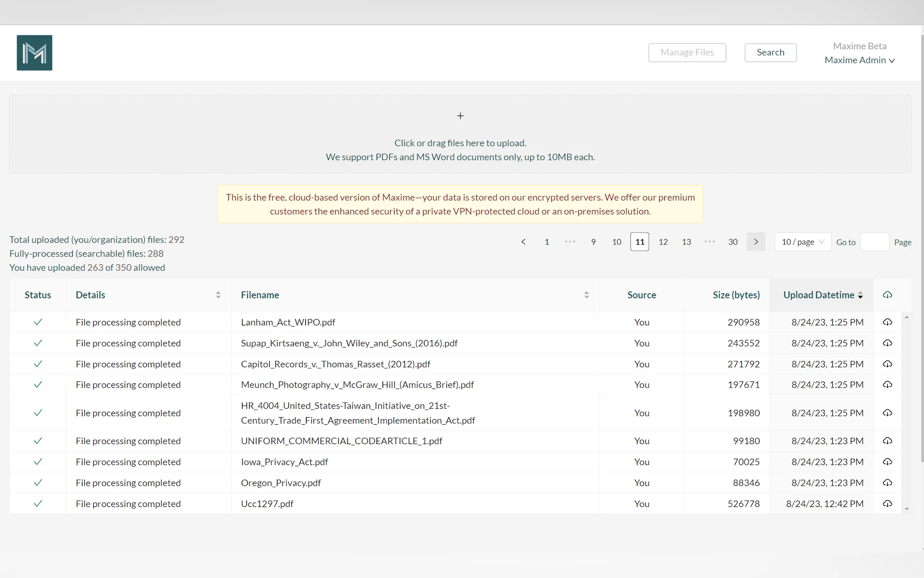924x578 pixels.
Task: Download the Iowa_Privacy_Act.pdf file
Action: (887, 462)
